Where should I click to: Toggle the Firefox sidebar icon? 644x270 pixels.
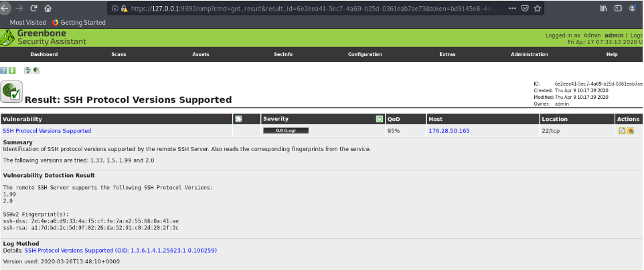[618, 8]
